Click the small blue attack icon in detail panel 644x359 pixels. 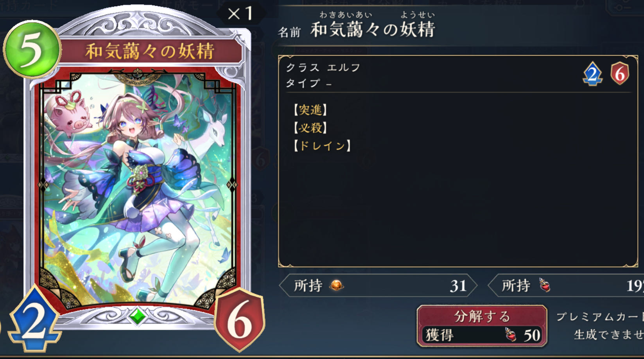tap(592, 74)
